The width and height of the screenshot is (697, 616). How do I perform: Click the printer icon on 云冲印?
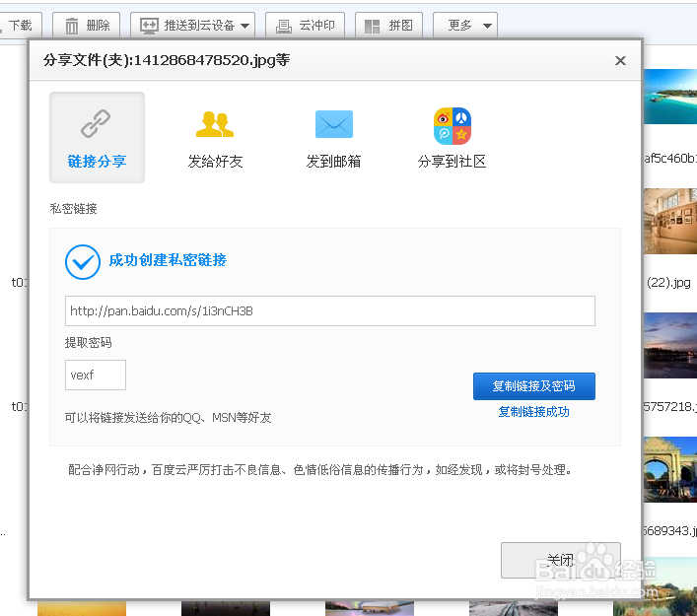click(x=284, y=27)
